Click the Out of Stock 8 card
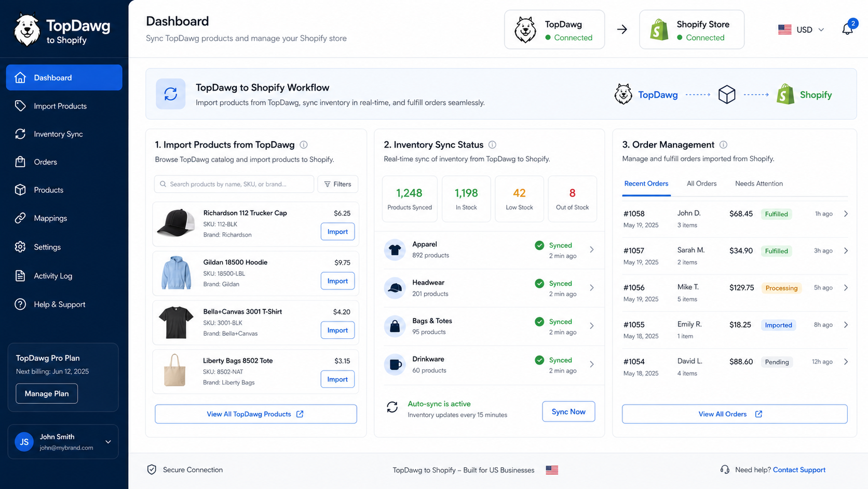Image resolution: width=868 pixels, height=489 pixels. click(572, 199)
